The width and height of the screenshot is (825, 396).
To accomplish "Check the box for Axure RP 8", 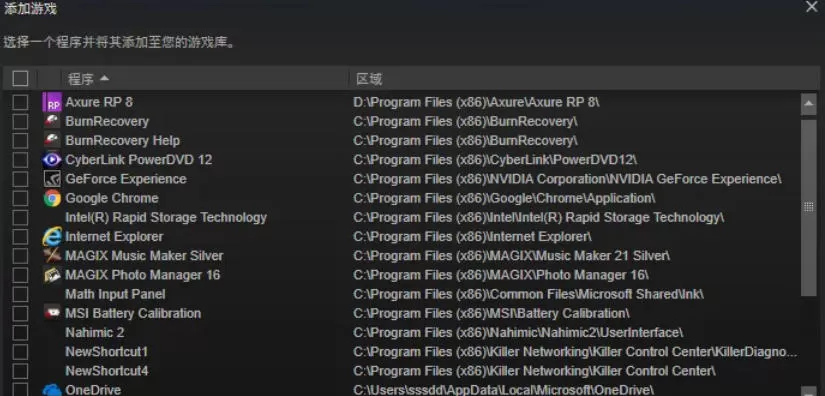I will (x=20, y=103).
